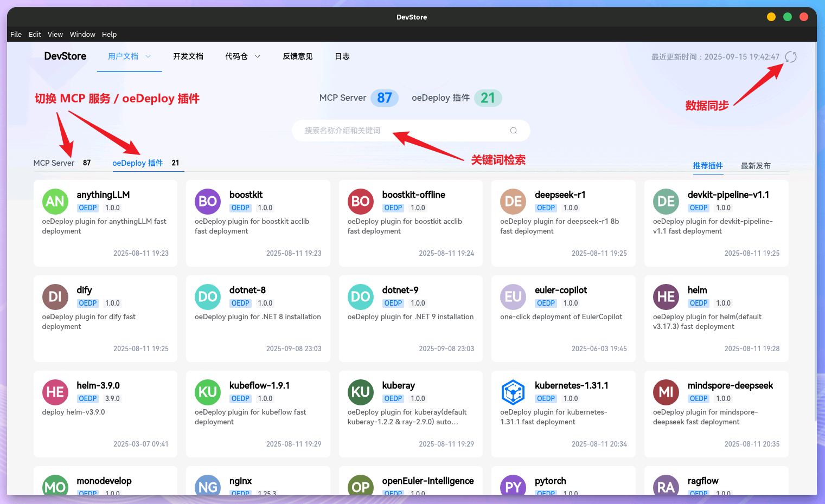Open the 开发文档 link
825x504 pixels.
pyautogui.click(x=188, y=56)
